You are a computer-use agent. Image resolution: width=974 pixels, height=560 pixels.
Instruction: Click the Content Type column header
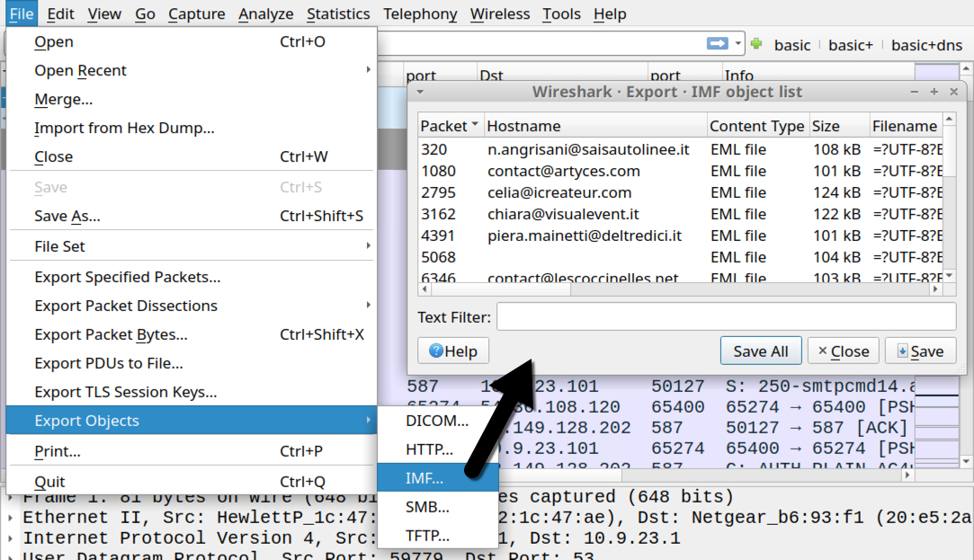point(758,126)
